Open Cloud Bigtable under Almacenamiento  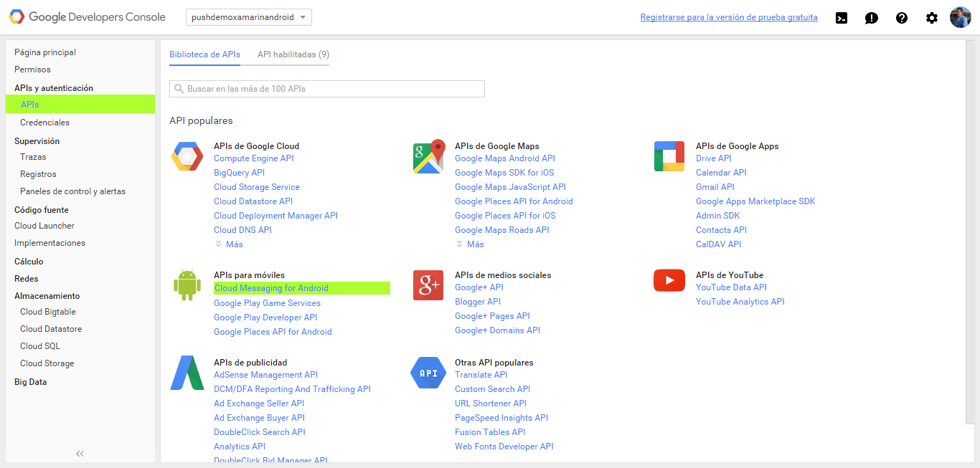[x=48, y=312]
